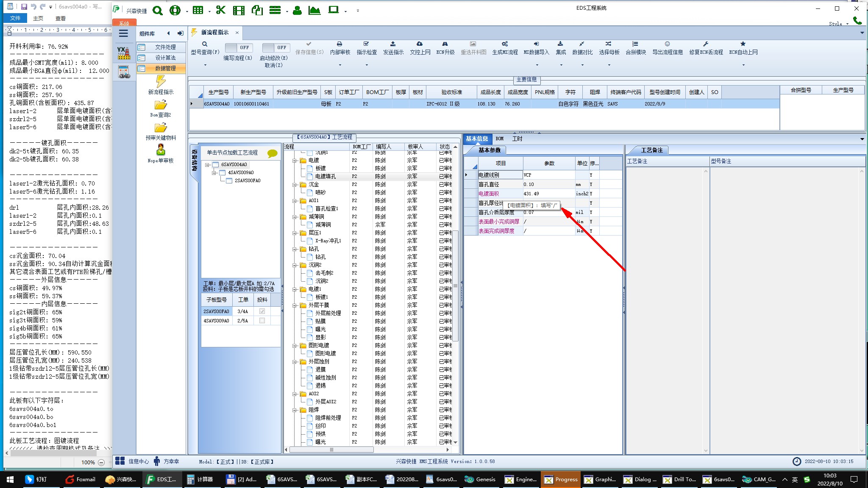The image size is (868, 488).
Task: Collapse the 6SAVS004A0 tree node
Action: pyautogui.click(x=208, y=164)
